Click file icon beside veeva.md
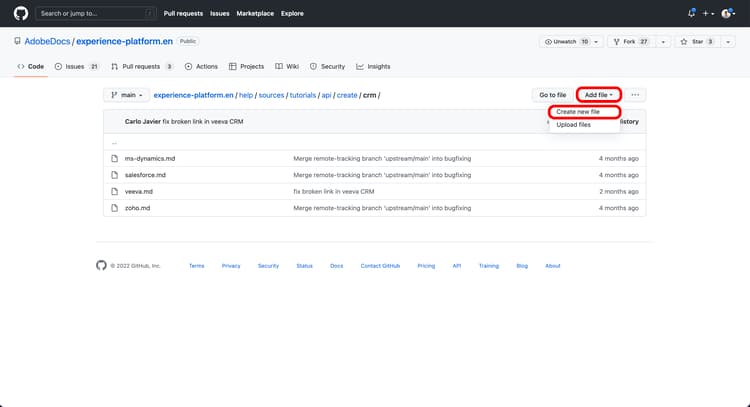Screen dimensions: 750x407 114,191
